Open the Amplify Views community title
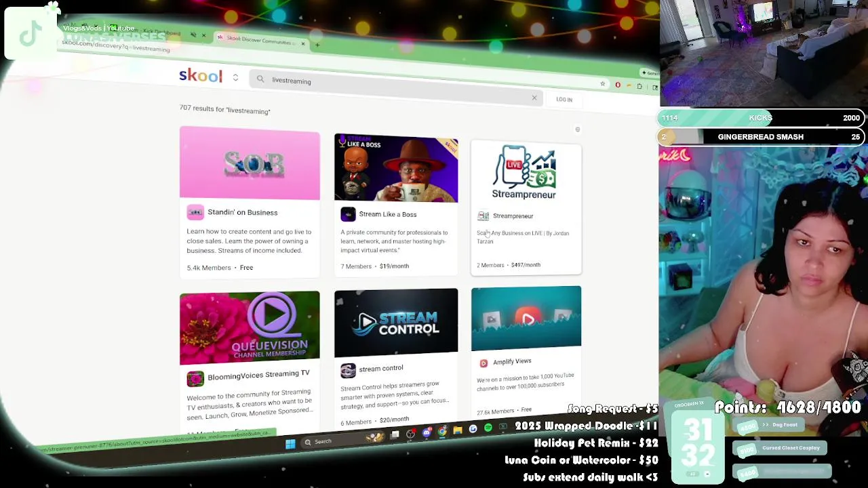 (x=512, y=362)
